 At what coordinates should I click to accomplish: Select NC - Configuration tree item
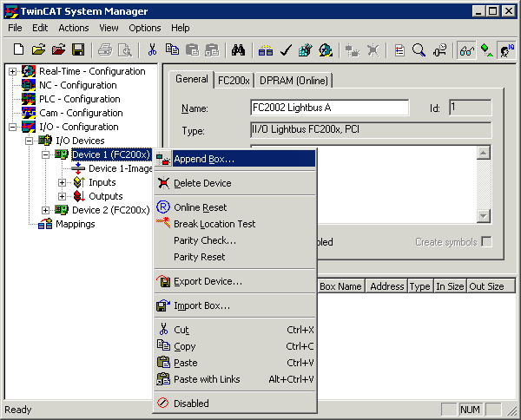78,85
